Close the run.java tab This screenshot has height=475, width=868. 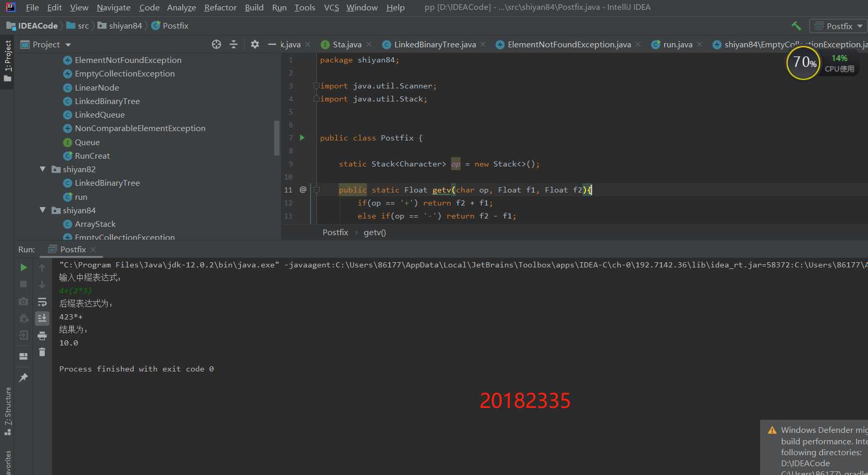click(699, 45)
